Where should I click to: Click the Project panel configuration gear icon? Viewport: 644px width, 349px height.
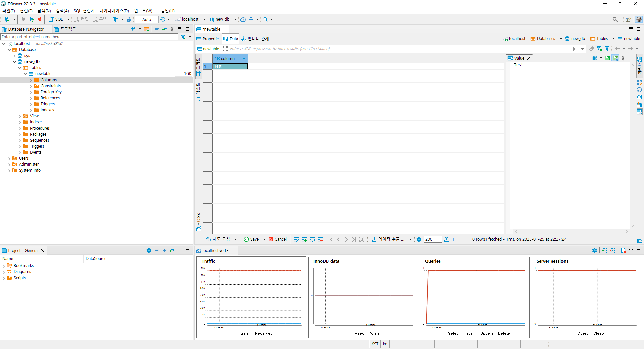[x=149, y=250]
